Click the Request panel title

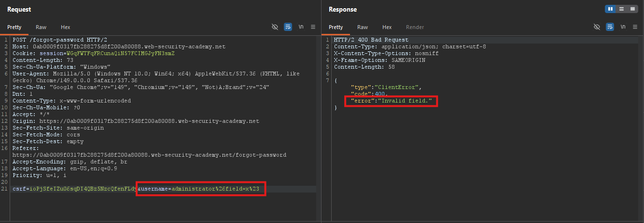coord(19,9)
